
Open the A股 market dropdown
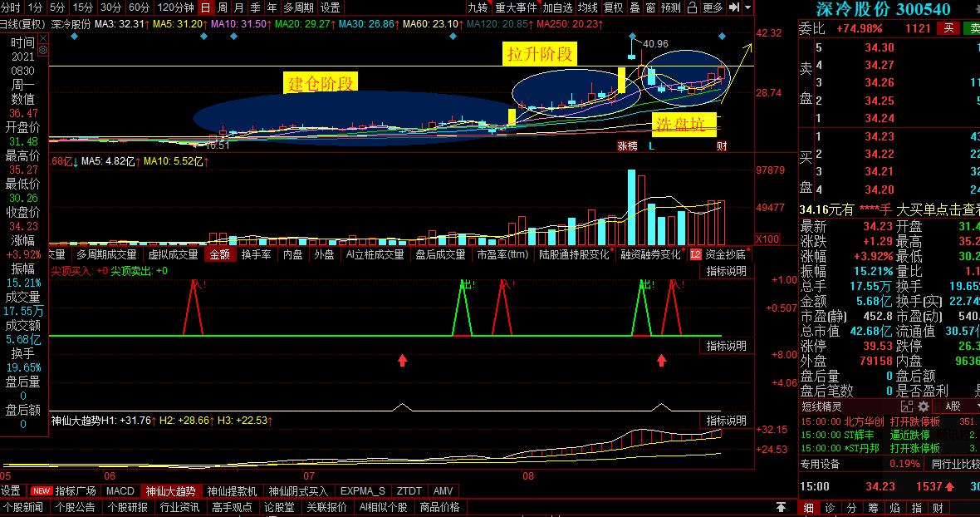(954, 406)
